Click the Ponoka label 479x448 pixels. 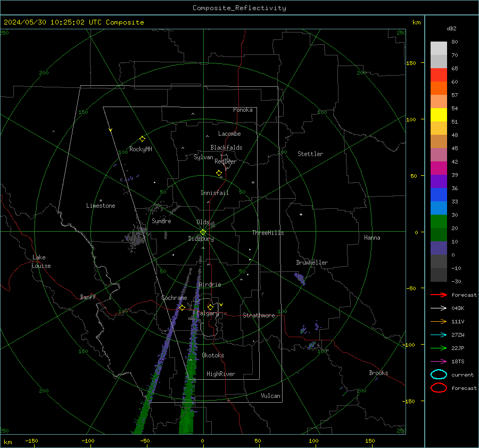(x=243, y=110)
